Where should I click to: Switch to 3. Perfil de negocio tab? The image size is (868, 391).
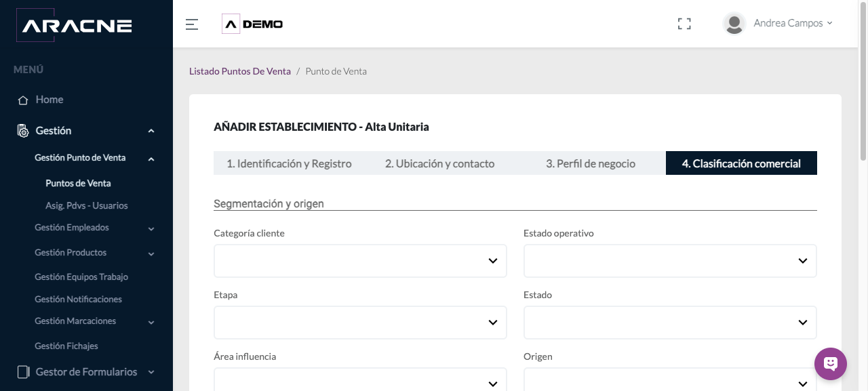[591, 163]
